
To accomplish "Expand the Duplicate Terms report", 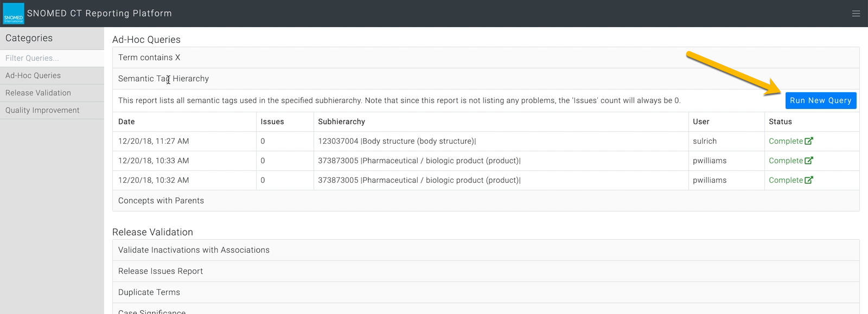I will [x=486, y=292].
